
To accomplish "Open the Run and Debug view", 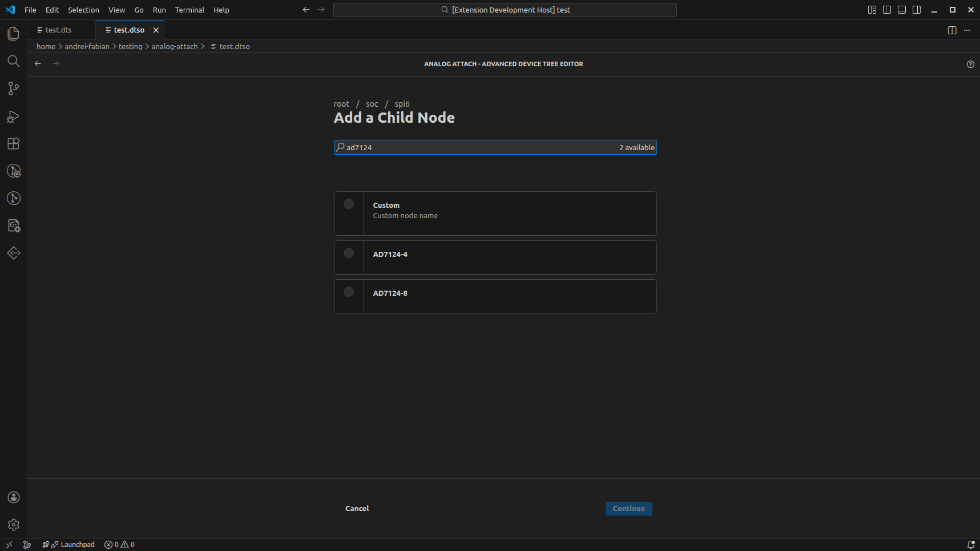I will click(x=13, y=116).
